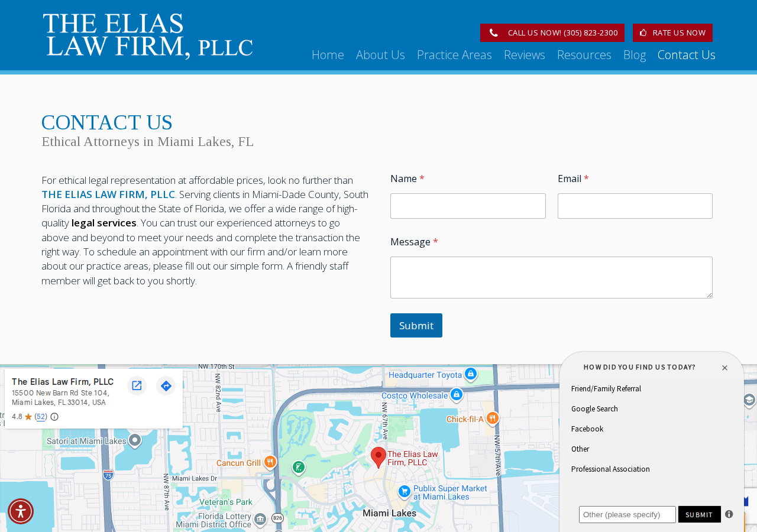Click Cancun Grill restaurant marker

pos(270,462)
